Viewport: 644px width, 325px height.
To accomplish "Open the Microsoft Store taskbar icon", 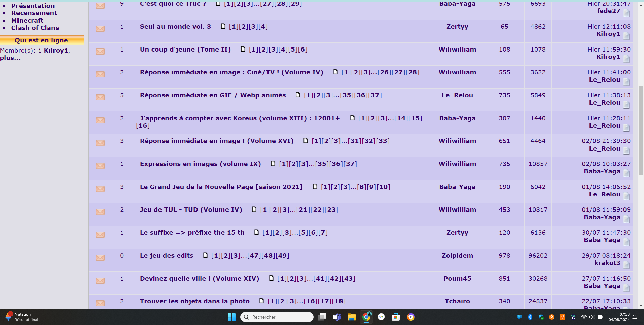I will 396,317.
